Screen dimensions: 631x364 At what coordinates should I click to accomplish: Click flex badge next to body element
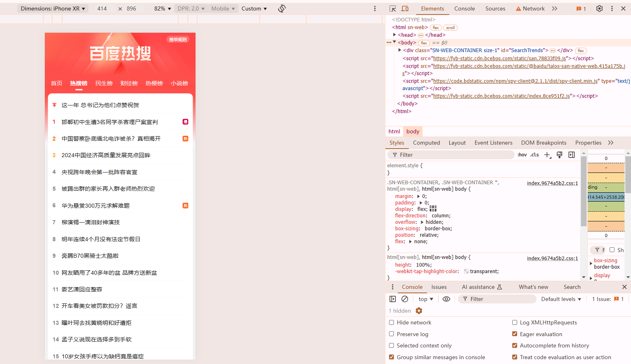click(x=424, y=43)
